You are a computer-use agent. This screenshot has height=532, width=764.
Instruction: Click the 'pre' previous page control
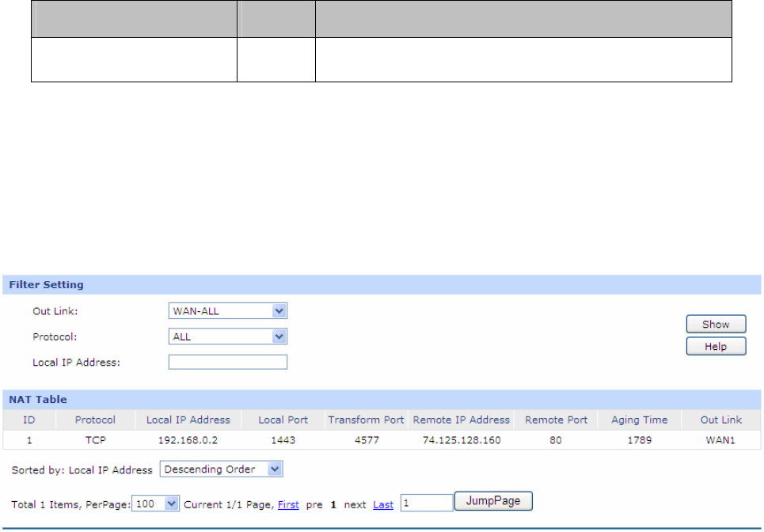tap(314, 504)
